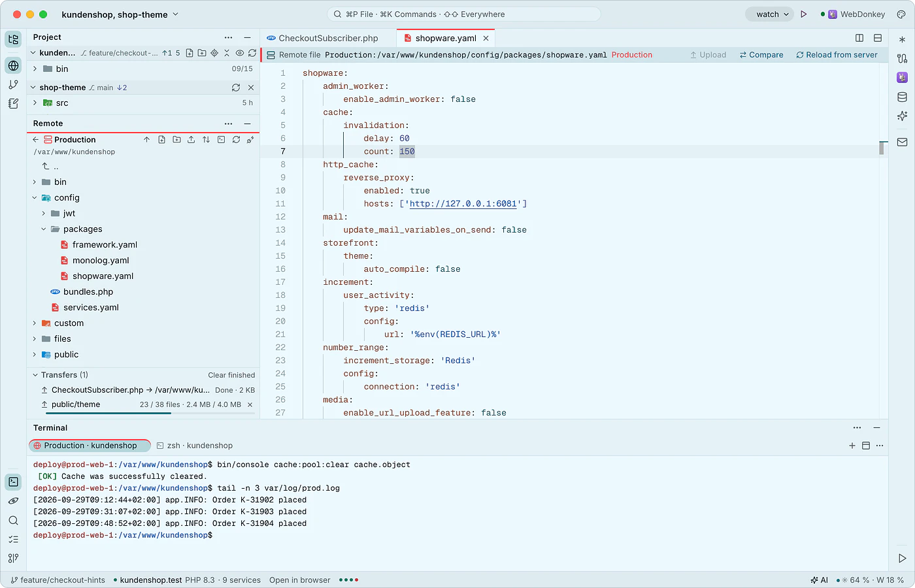Click Clear finished in Transfers
The image size is (915, 588).
coord(231,375)
